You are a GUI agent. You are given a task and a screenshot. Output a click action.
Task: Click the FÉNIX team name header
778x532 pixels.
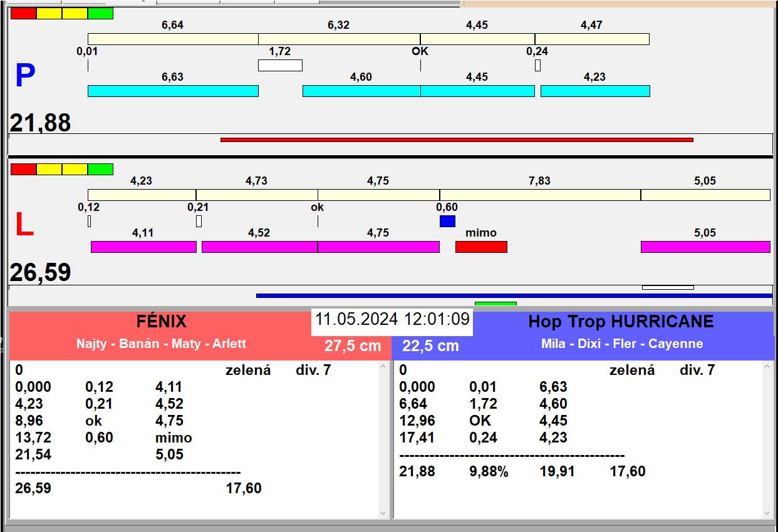pyautogui.click(x=162, y=322)
